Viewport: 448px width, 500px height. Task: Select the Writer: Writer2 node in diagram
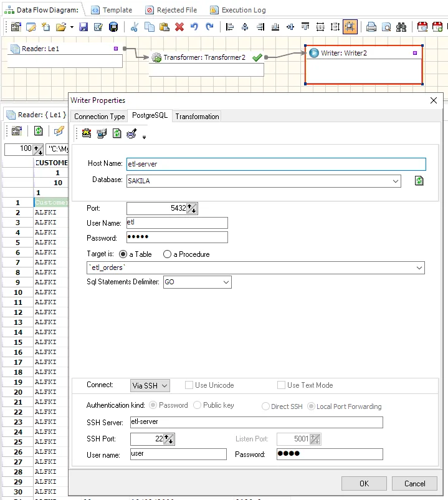(363, 65)
